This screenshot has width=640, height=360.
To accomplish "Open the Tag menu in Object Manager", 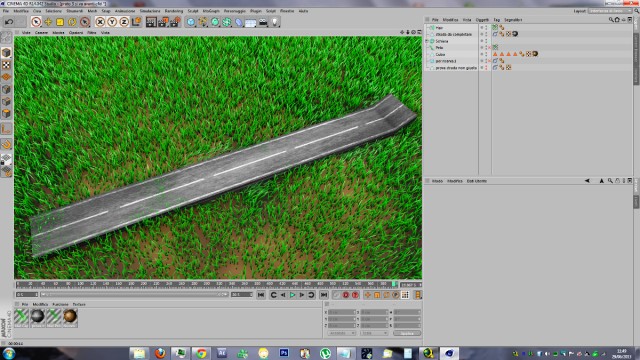I will pos(496,20).
